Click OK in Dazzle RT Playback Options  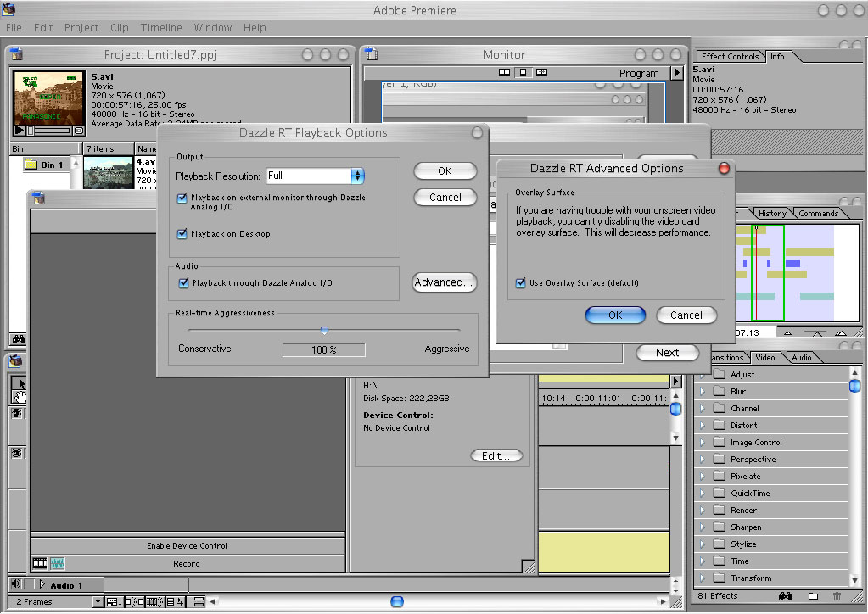445,171
